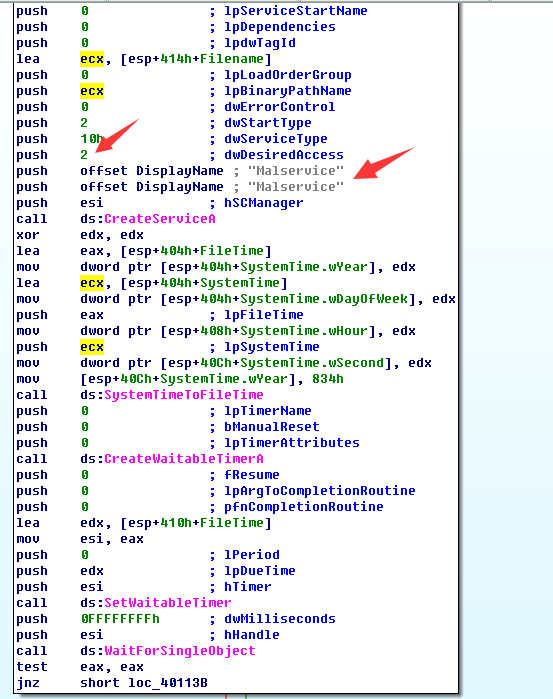Click the test eax, eax instruction
553x699 pixels.
pos(80,667)
